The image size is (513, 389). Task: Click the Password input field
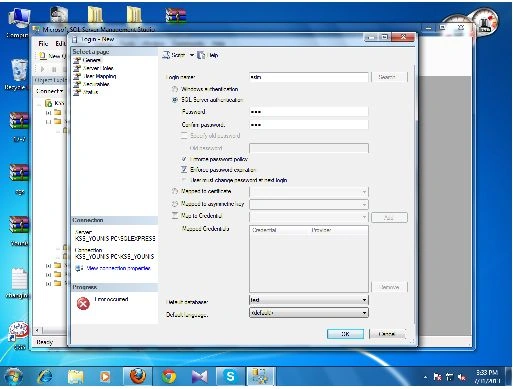point(309,112)
